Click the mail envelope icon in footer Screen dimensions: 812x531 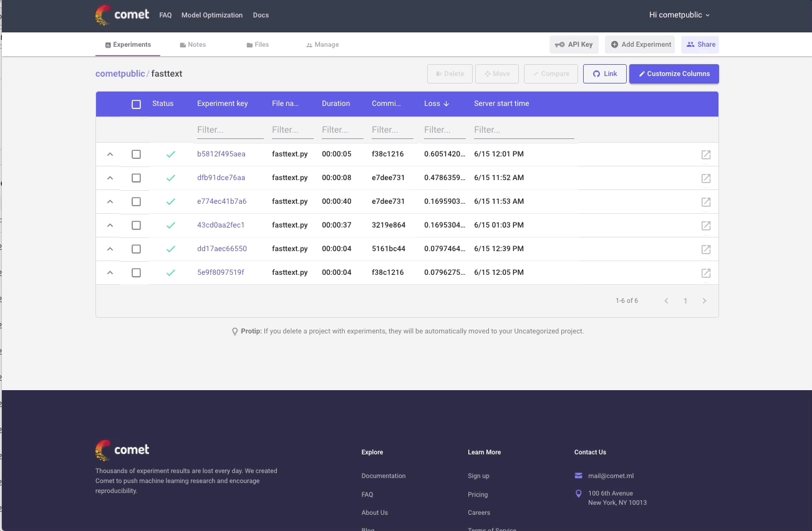(x=579, y=476)
